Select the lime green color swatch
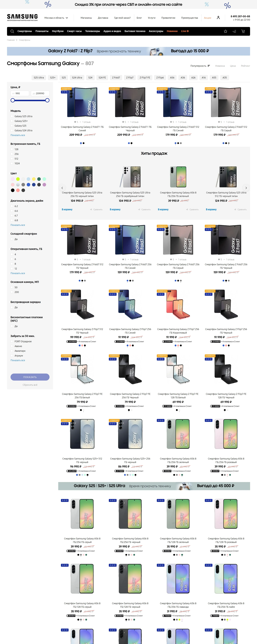 (18, 179)
